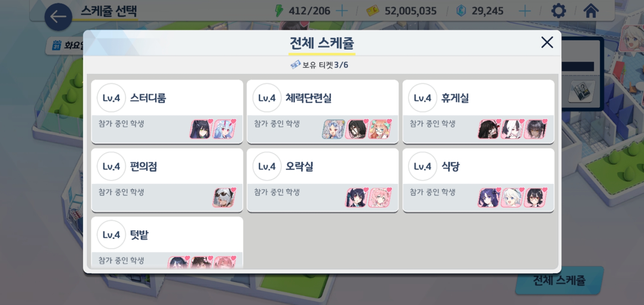
Task: Open the 휴게실 schedule card
Action: (x=478, y=111)
